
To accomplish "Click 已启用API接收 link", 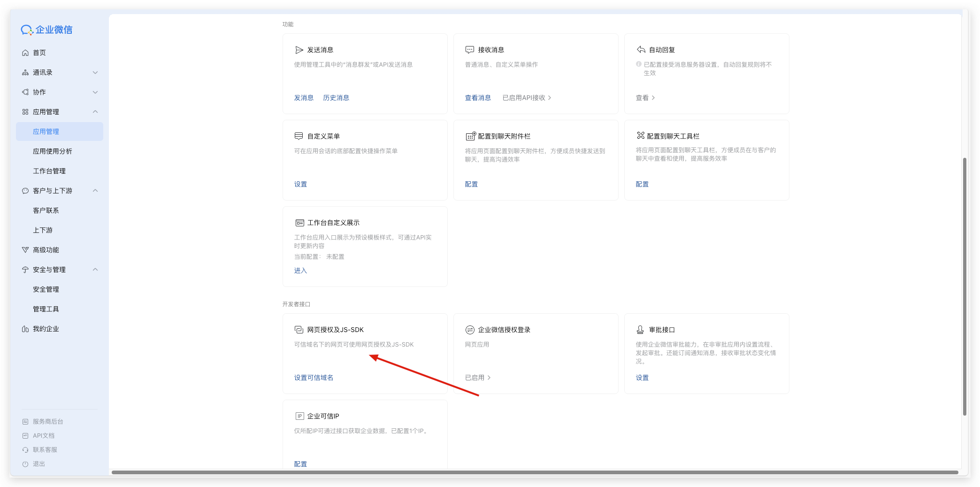I will [527, 98].
